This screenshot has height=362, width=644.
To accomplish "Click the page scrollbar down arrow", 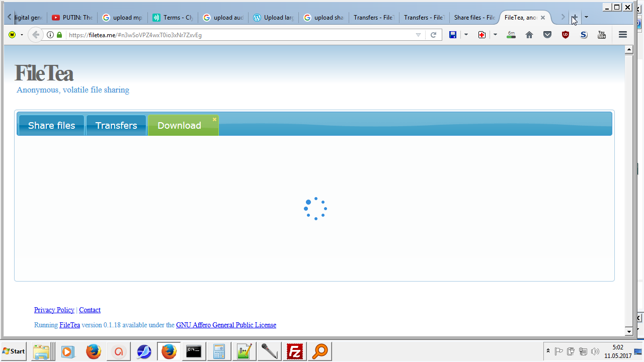I will coord(628,331).
